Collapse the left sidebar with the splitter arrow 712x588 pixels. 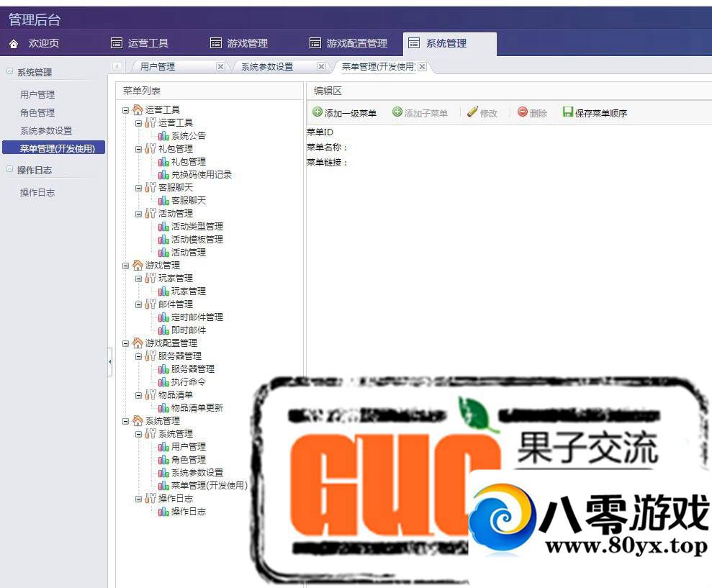(110, 362)
